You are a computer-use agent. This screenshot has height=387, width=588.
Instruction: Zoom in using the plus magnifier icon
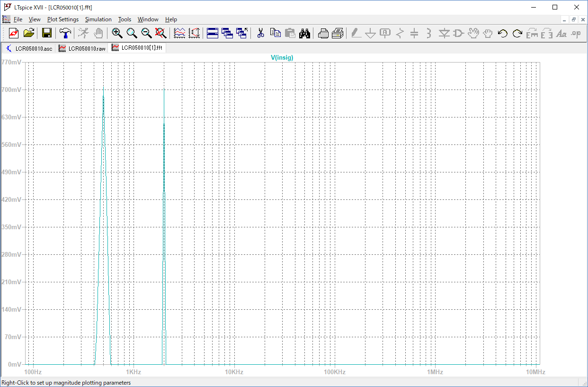pyautogui.click(x=117, y=33)
